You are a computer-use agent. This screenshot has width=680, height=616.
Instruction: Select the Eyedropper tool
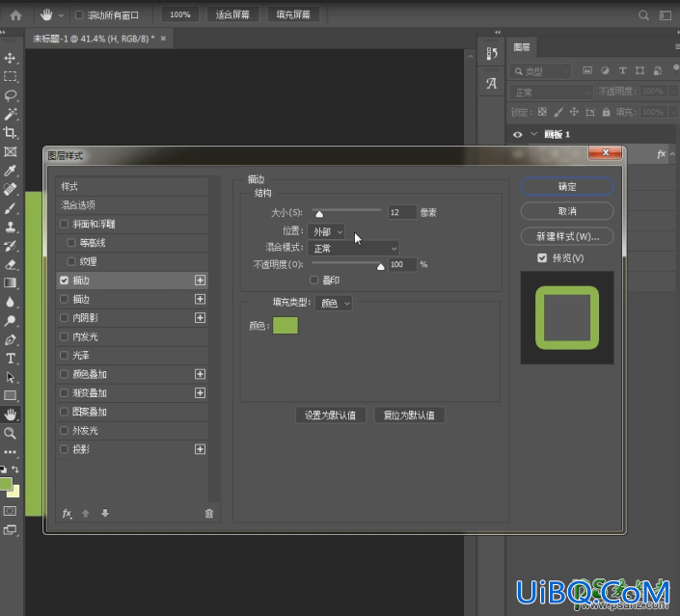(x=10, y=171)
